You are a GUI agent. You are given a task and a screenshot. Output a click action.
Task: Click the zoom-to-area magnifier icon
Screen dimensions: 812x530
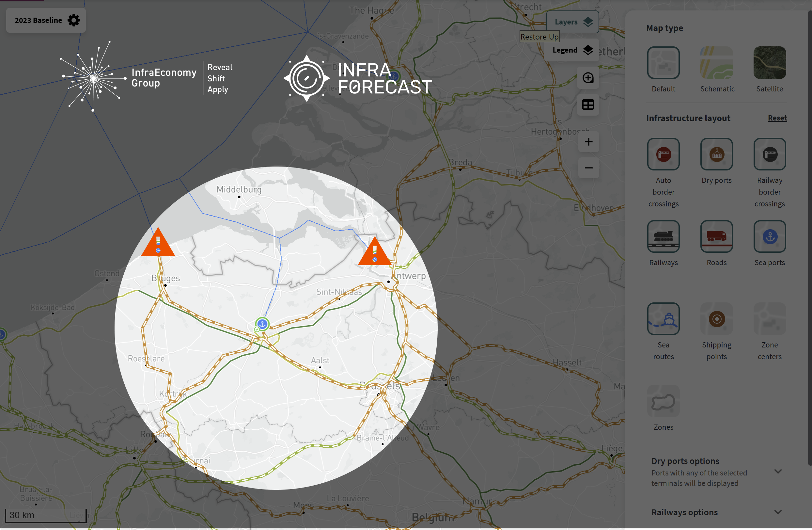coord(587,78)
